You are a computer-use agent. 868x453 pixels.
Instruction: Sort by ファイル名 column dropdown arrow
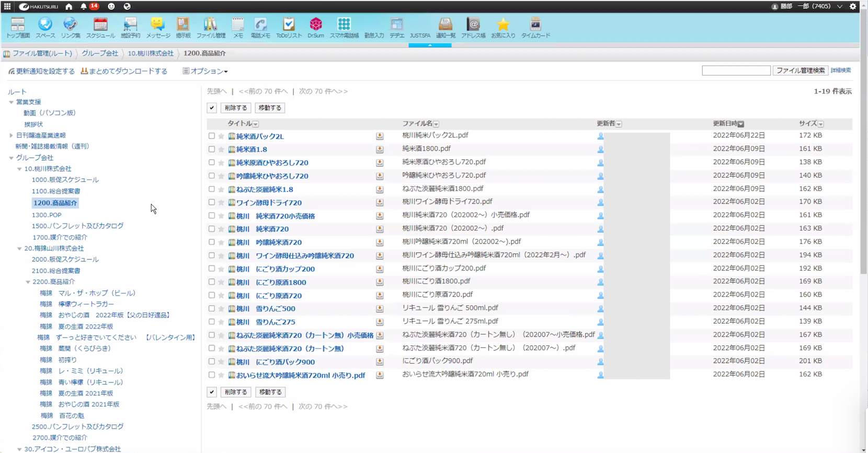[x=436, y=124]
